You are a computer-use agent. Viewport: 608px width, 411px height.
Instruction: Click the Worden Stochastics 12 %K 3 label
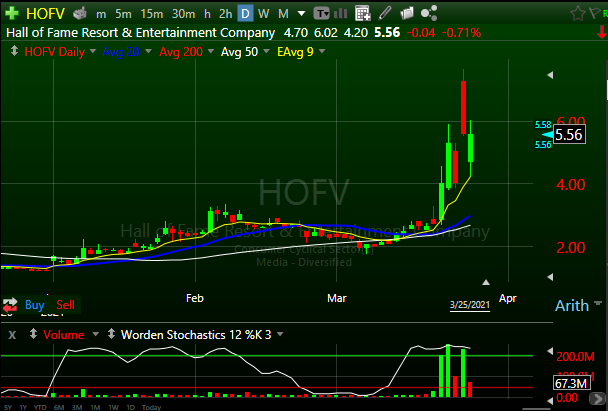pyautogui.click(x=196, y=335)
